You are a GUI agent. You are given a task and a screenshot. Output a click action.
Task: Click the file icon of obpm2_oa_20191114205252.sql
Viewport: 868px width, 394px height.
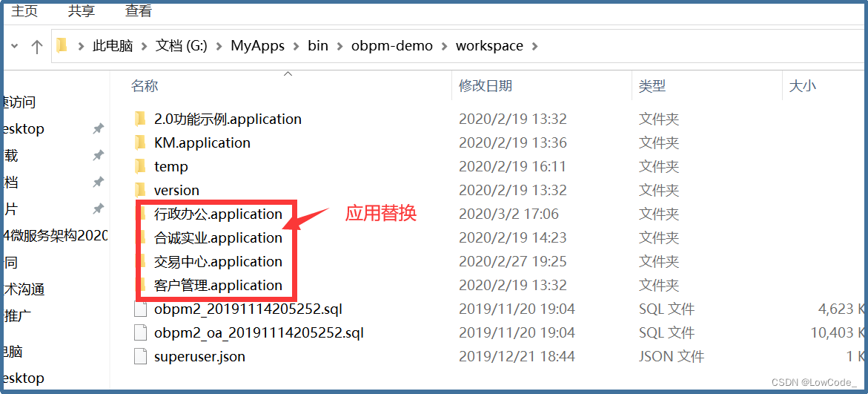click(141, 332)
